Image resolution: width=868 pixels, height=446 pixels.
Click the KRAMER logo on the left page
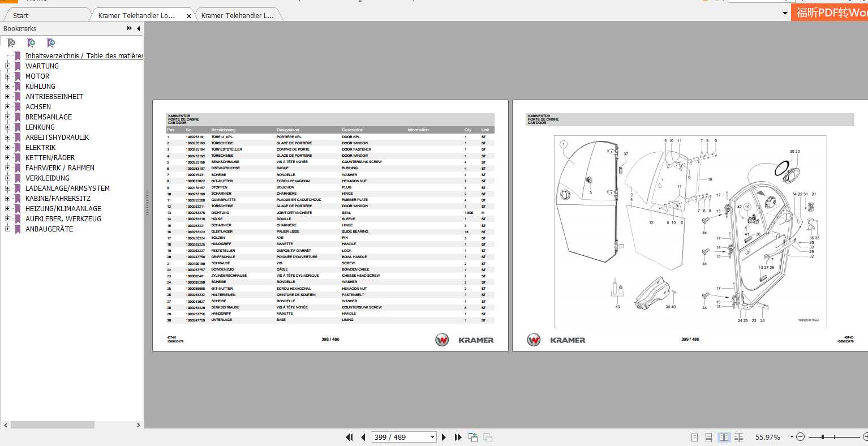click(465, 340)
